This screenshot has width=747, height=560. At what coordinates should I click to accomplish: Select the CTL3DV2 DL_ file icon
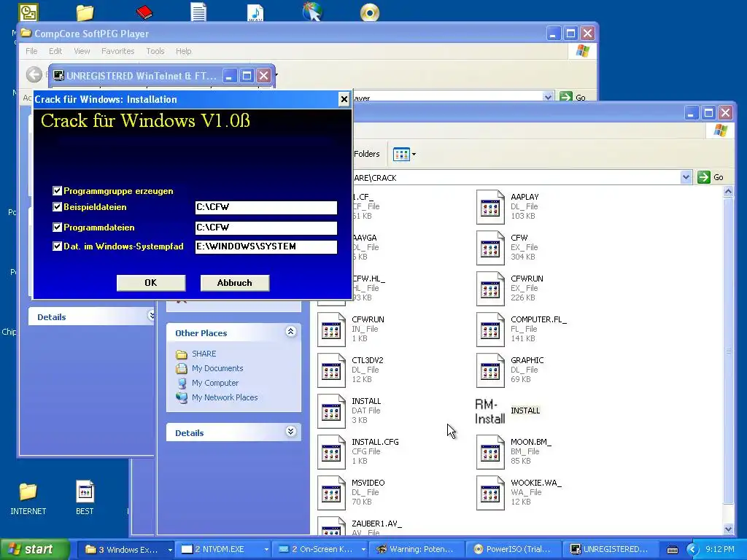tap(332, 371)
